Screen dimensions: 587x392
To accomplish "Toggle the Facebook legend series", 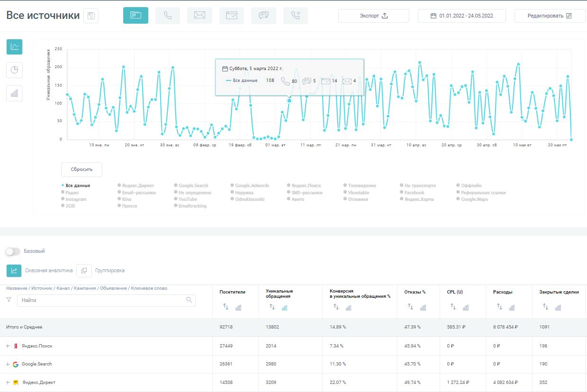I will tap(412, 193).
